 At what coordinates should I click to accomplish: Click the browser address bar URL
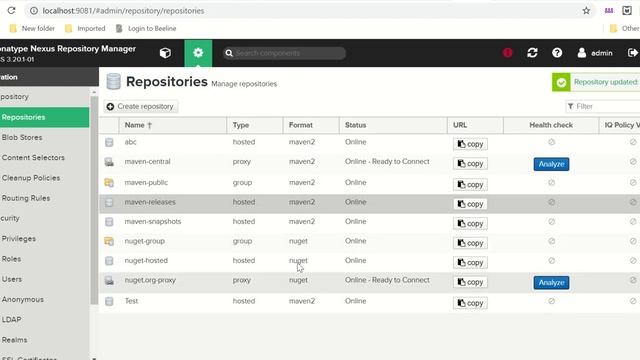123,11
